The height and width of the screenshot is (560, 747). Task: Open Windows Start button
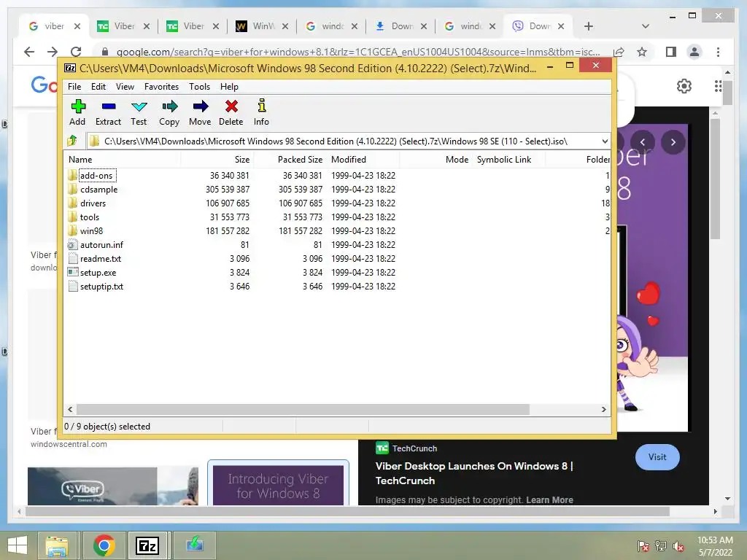[18, 545]
